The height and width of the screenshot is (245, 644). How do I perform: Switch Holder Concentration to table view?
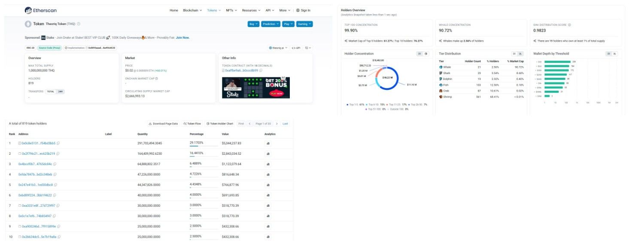click(x=420, y=54)
